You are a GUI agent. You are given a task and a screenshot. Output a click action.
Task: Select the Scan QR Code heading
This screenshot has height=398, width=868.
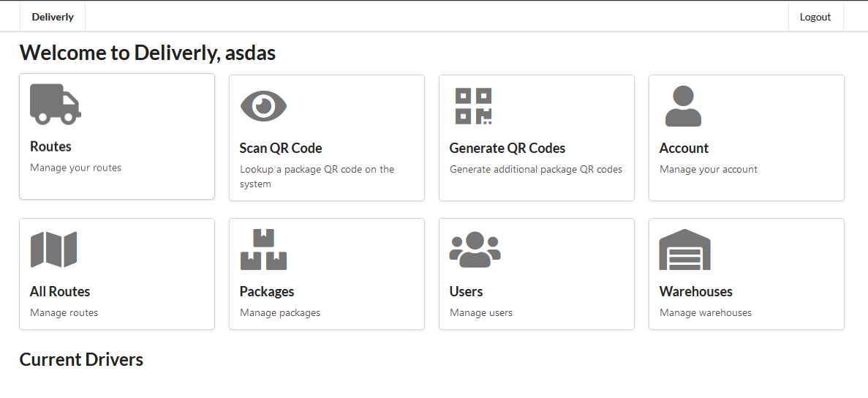pyautogui.click(x=281, y=148)
